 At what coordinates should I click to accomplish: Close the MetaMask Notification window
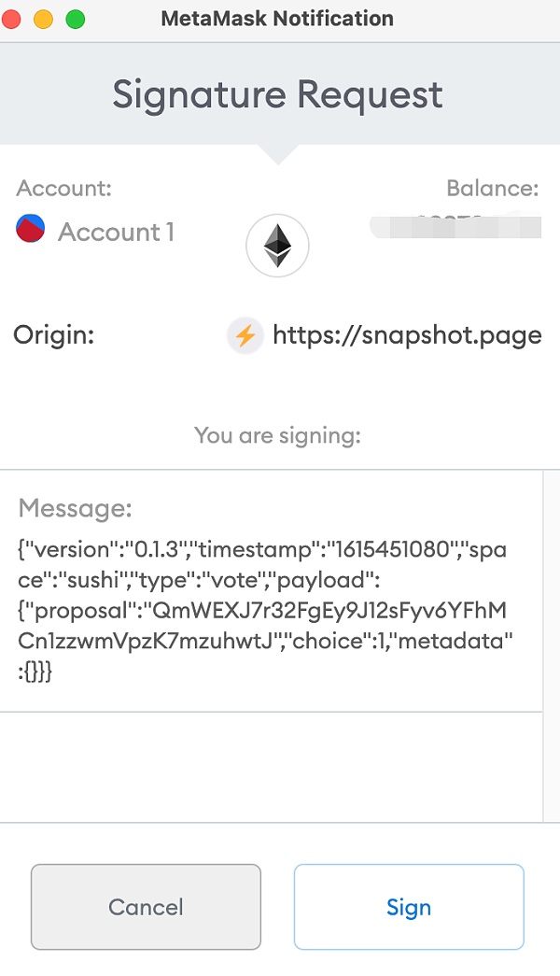pyautogui.click(x=12, y=19)
